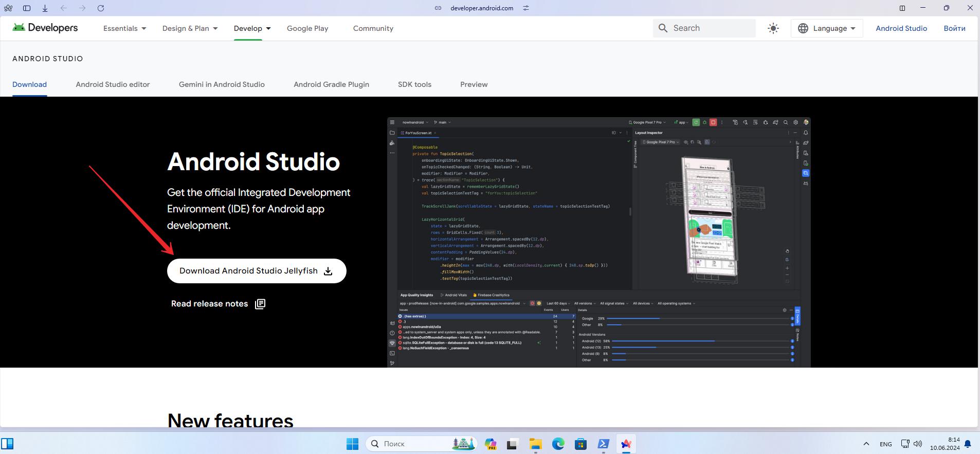Expand the Design & Plan menu
Screen dimensions: 980x454
click(190, 28)
